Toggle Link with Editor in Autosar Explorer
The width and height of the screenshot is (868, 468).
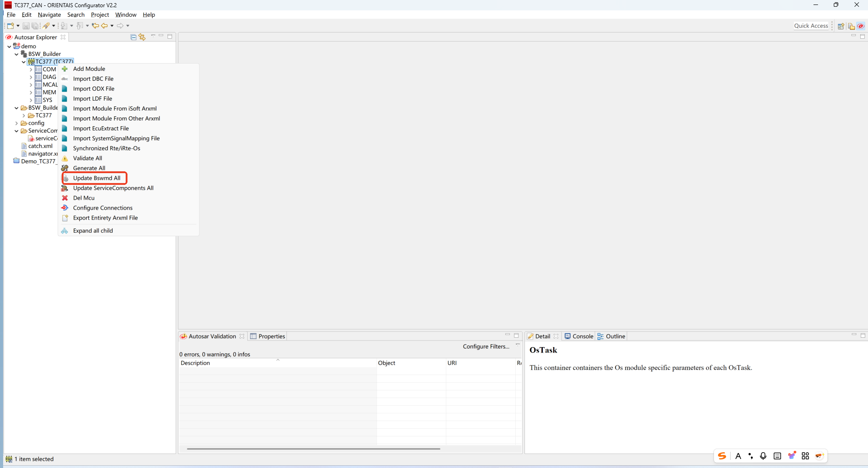(142, 37)
